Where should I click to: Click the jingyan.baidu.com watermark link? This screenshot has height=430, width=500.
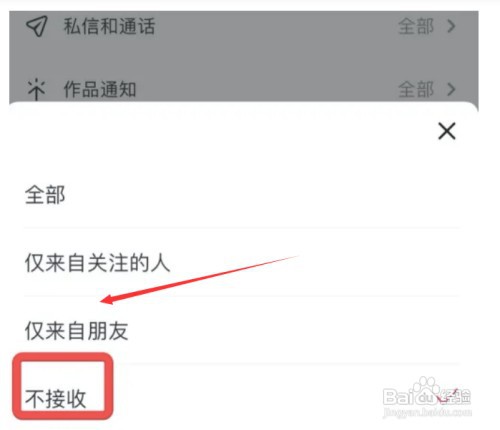click(x=427, y=413)
